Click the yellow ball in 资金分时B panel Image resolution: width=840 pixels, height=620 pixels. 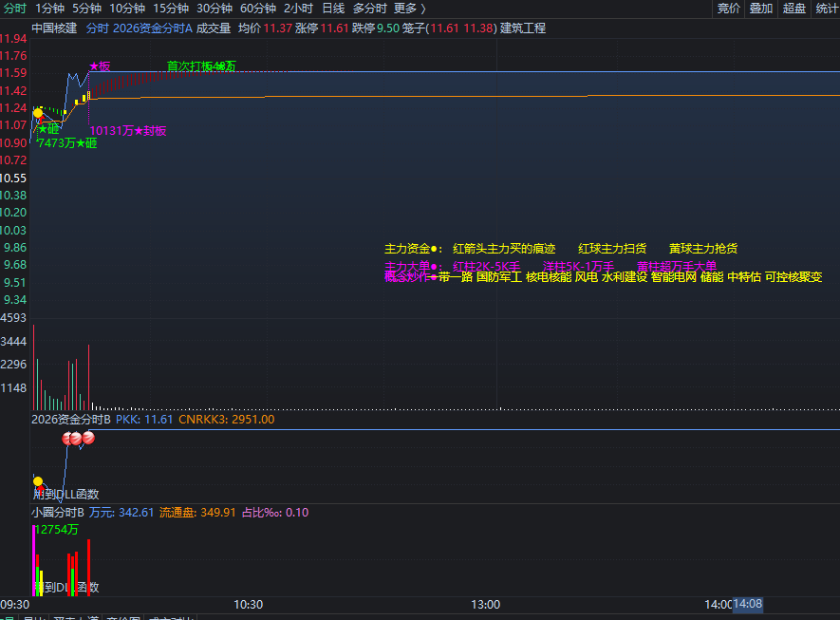coord(38,481)
